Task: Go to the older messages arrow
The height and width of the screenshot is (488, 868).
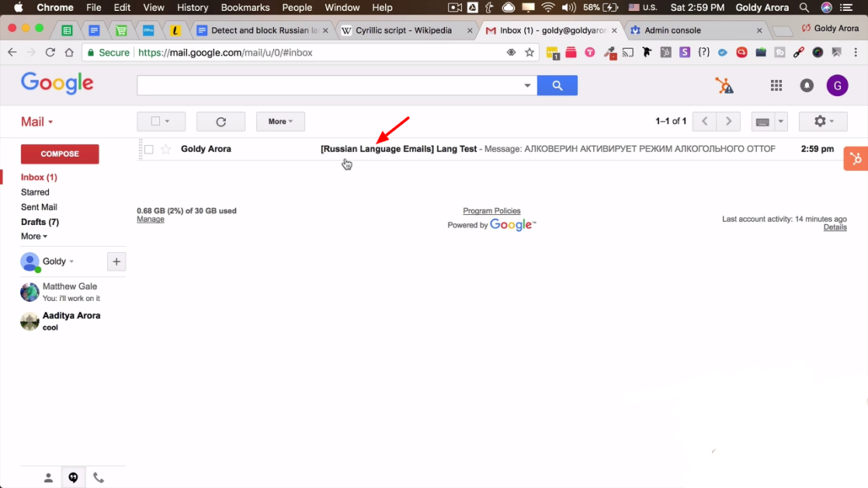Action: coord(728,121)
